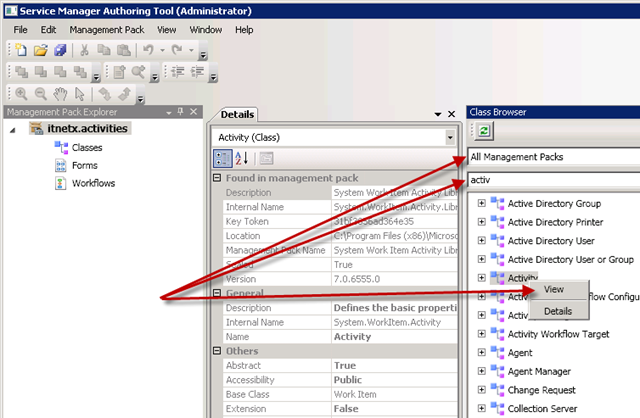
Task: Select the Change Request class
Action: pyautogui.click(x=542, y=390)
